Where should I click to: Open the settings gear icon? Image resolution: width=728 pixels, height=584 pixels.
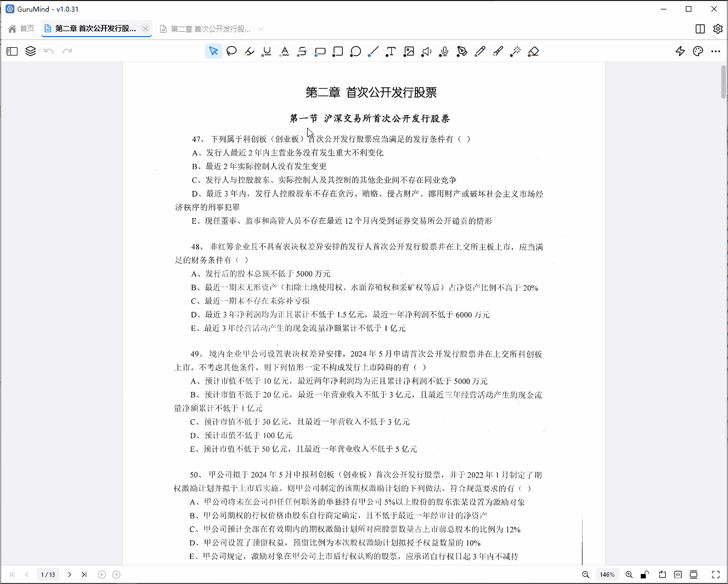click(x=718, y=29)
